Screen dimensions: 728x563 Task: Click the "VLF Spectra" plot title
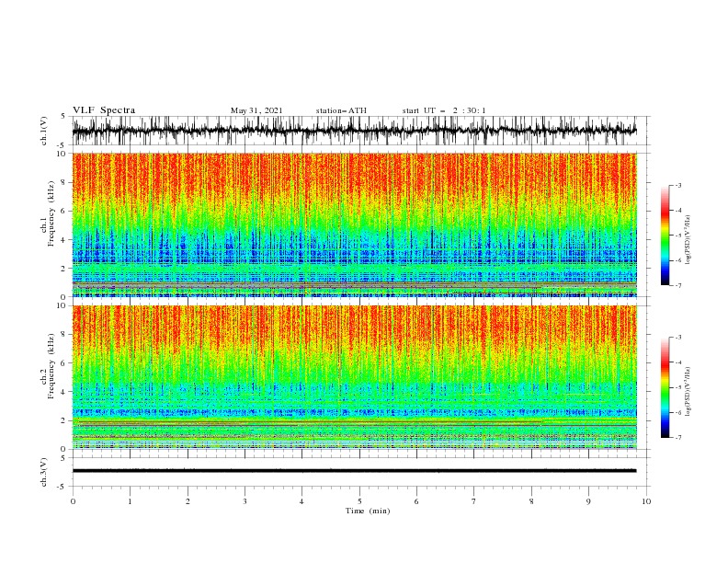(104, 110)
